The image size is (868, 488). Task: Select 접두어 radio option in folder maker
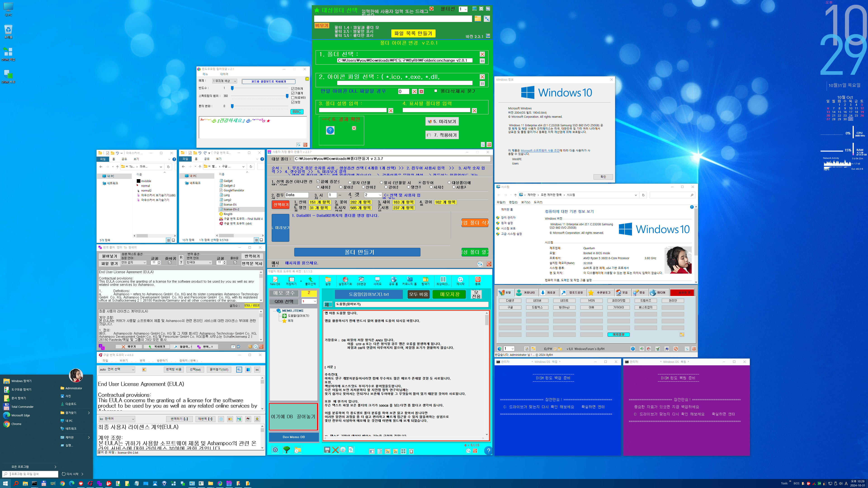point(420,183)
